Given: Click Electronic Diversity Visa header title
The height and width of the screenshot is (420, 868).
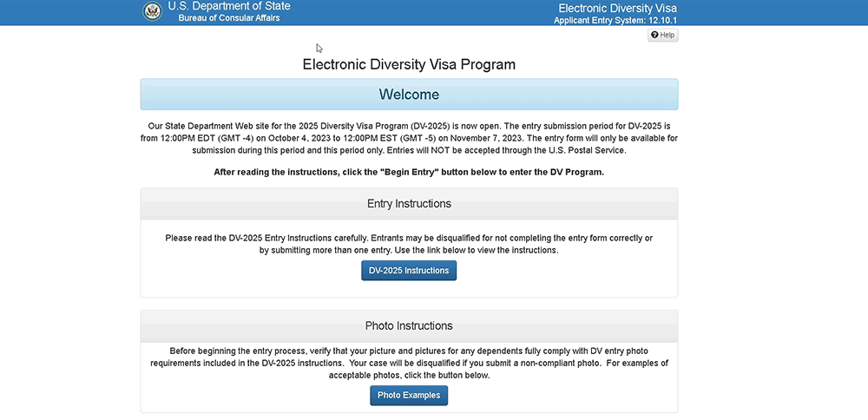Looking at the screenshot, I should (617, 8).
